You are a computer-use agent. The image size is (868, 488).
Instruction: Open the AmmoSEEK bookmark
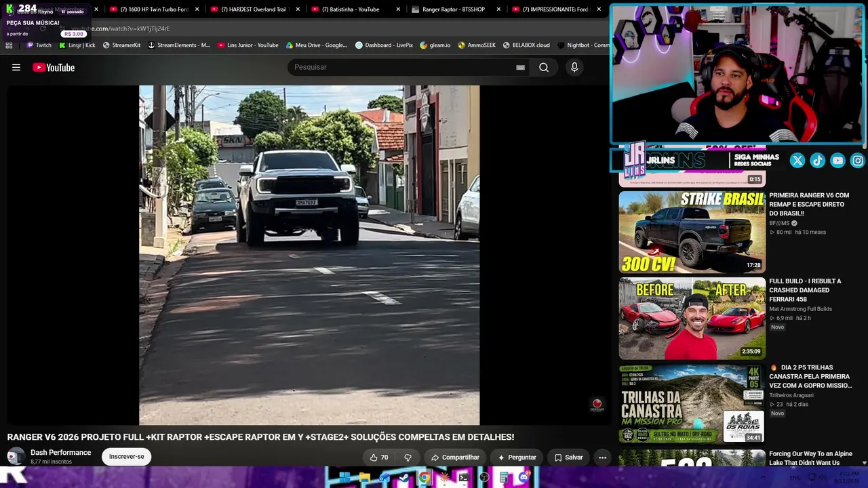[x=477, y=45]
